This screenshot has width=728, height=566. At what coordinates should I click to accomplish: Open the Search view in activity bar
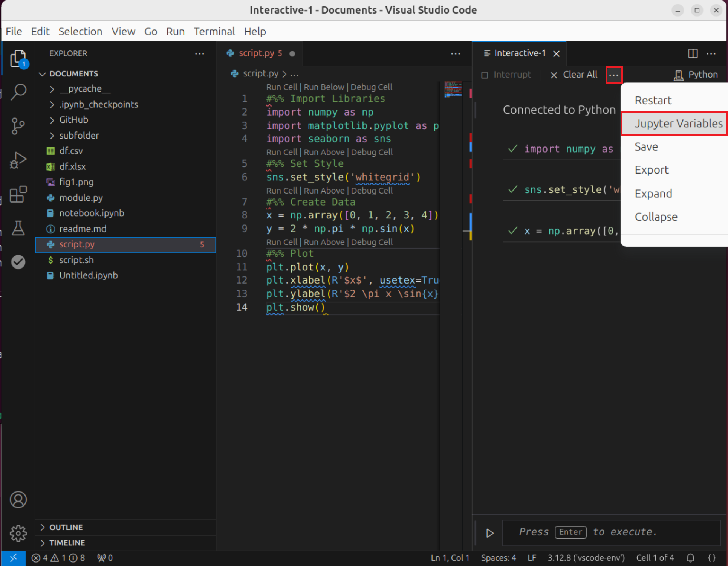pyautogui.click(x=18, y=92)
